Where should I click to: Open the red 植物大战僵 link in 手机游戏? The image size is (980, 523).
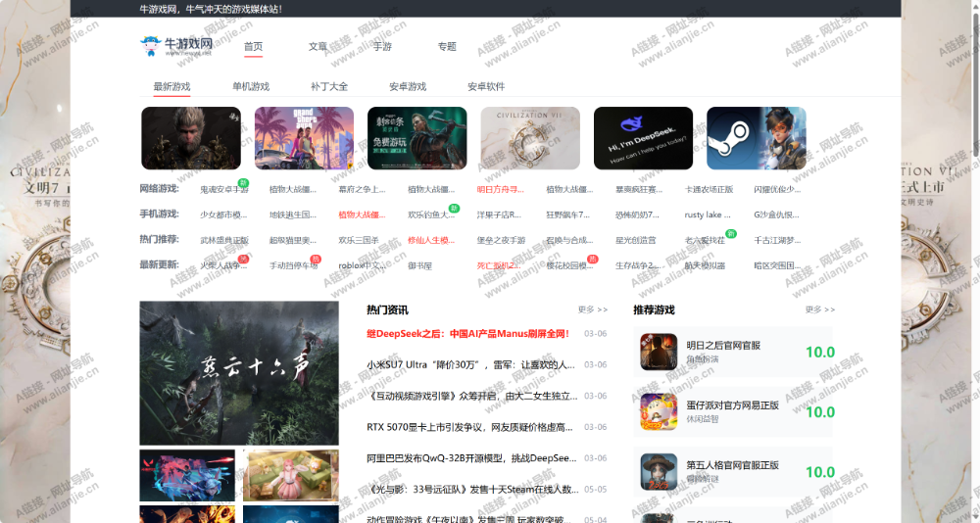pos(362,214)
